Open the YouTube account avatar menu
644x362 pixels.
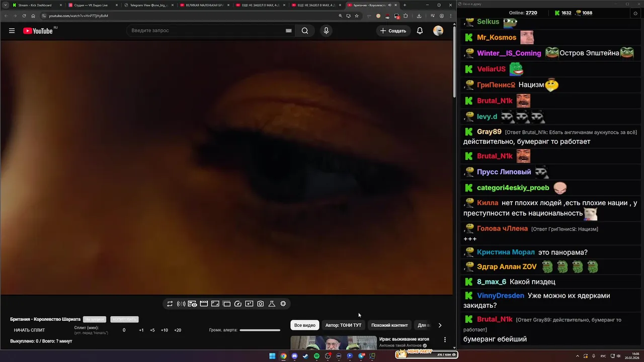point(438,31)
